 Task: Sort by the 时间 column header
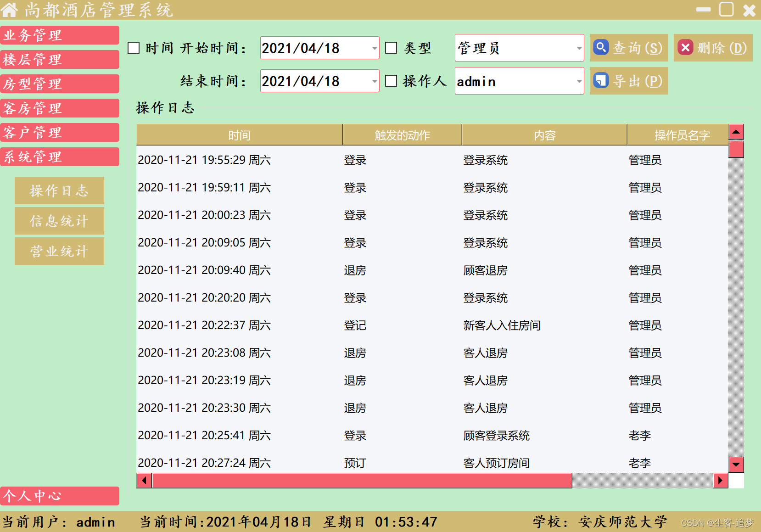click(240, 135)
